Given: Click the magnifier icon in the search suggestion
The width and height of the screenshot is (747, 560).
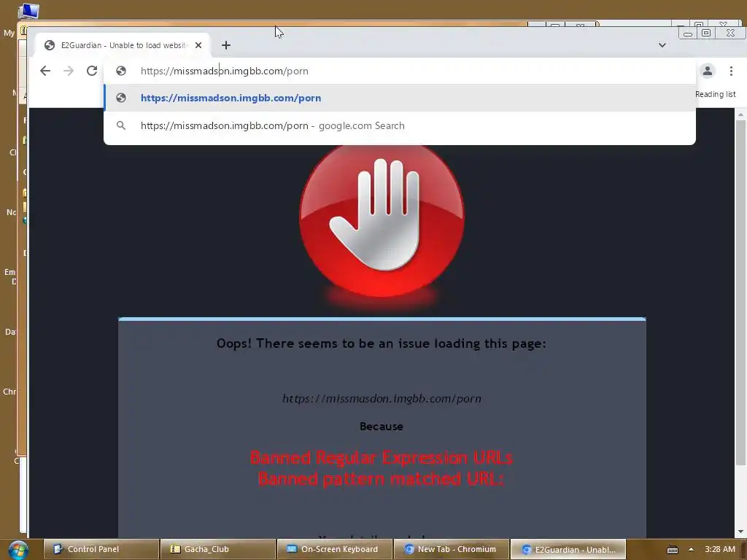Looking at the screenshot, I should (x=121, y=125).
